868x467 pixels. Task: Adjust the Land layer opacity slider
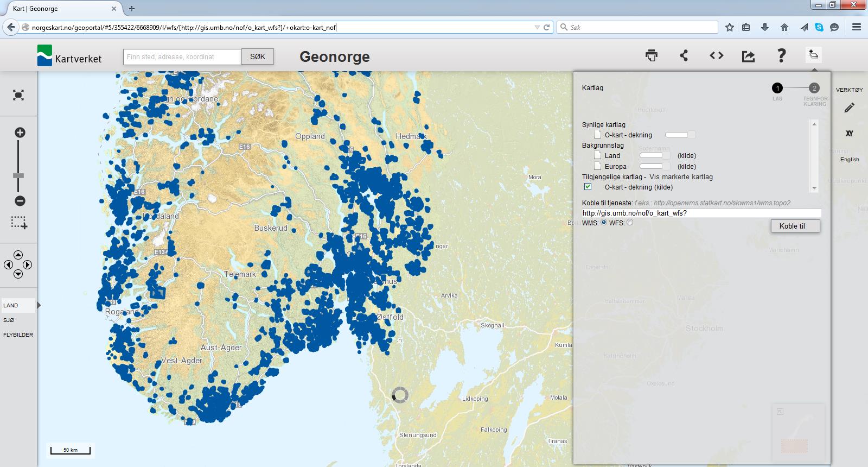pos(655,155)
